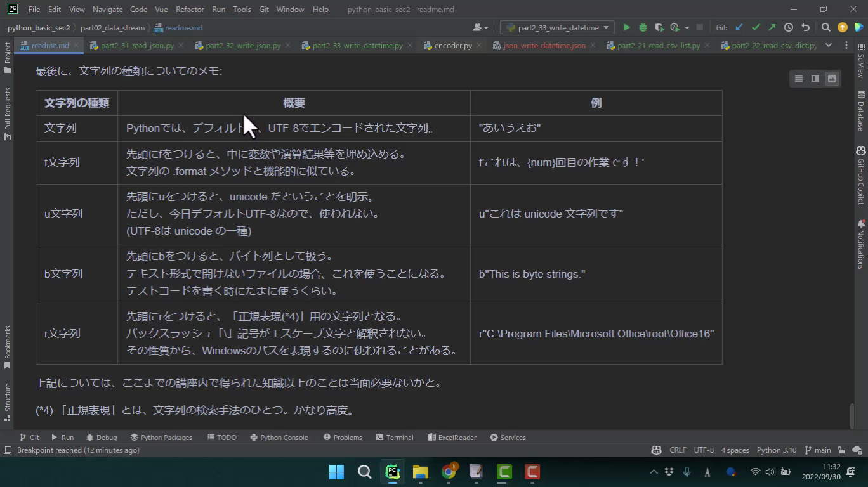The image size is (868, 487).
Task: Click the Git update project arrow
Action: click(739, 28)
